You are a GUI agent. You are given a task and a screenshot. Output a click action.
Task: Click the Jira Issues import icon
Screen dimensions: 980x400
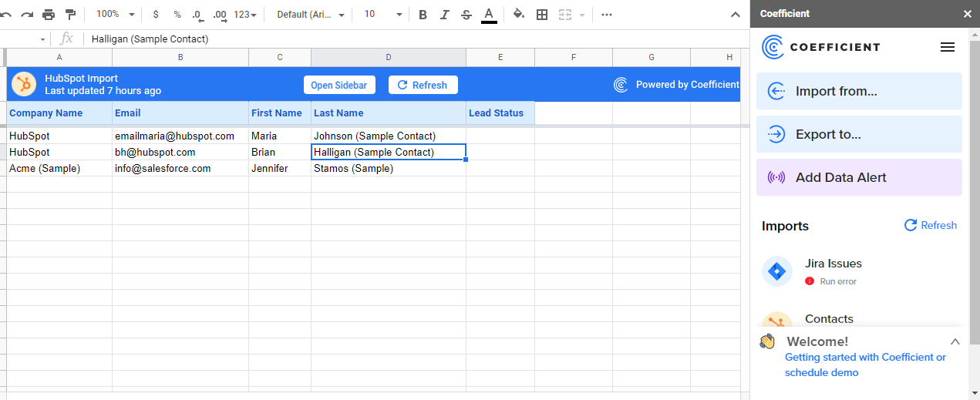pos(777,271)
